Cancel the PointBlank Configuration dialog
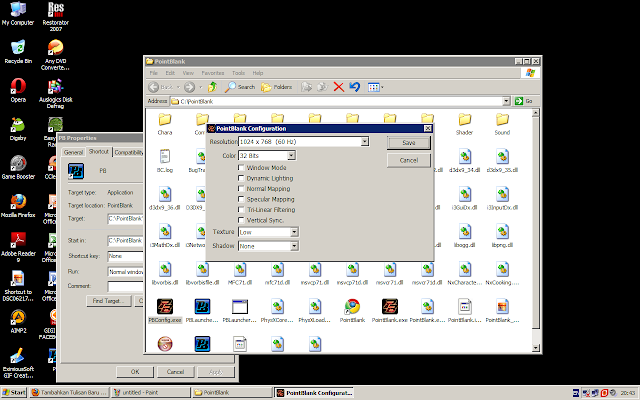 (x=409, y=160)
